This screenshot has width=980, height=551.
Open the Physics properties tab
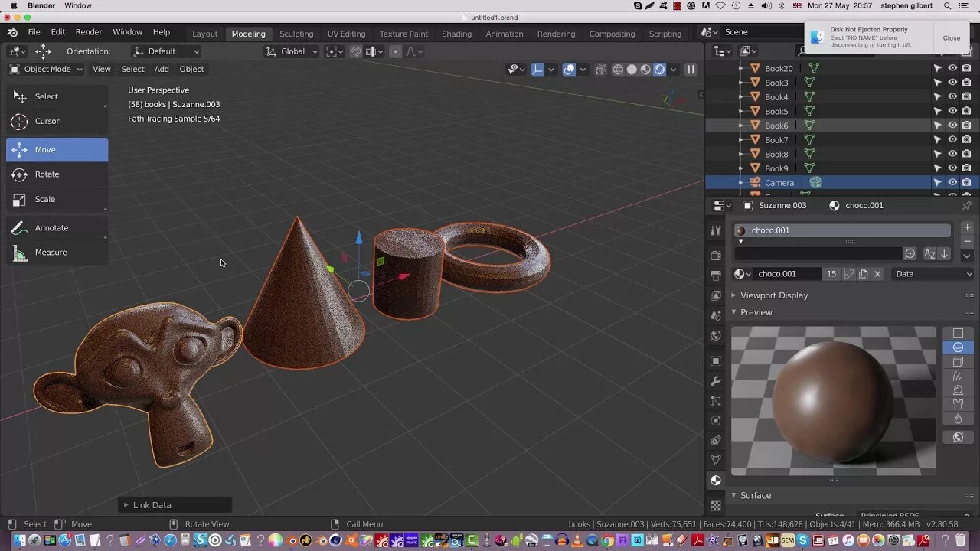(x=716, y=420)
